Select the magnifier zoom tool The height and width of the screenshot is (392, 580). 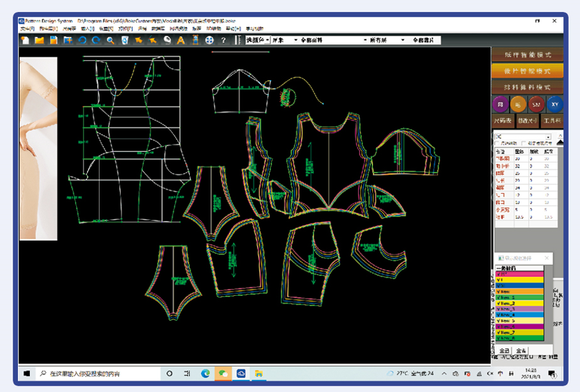(111, 40)
